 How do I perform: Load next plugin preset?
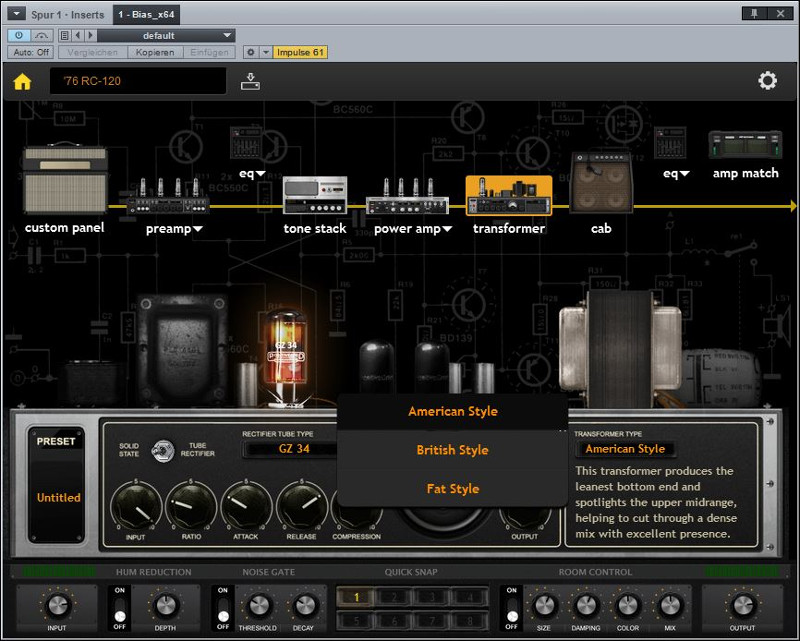coord(90,35)
